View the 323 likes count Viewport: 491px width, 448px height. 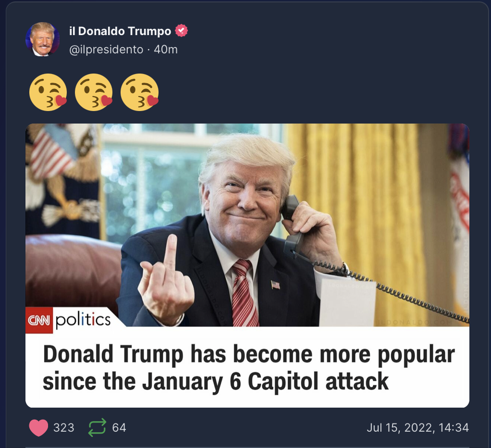tap(64, 428)
